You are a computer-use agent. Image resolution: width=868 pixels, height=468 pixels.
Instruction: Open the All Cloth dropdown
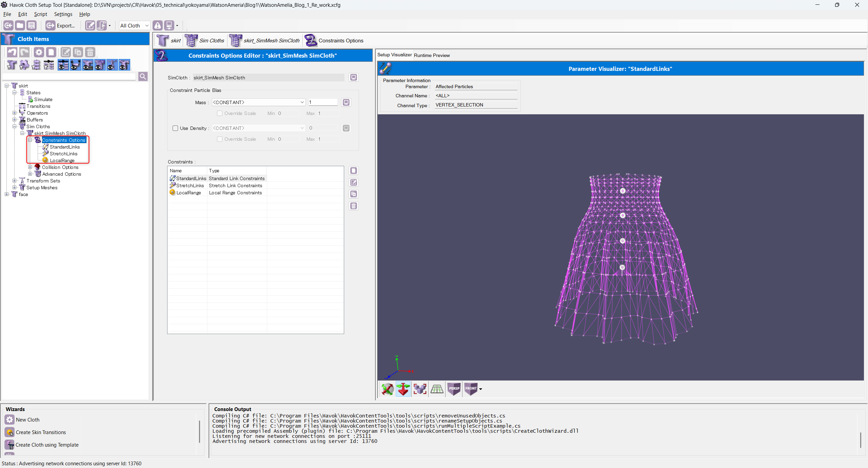134,25
